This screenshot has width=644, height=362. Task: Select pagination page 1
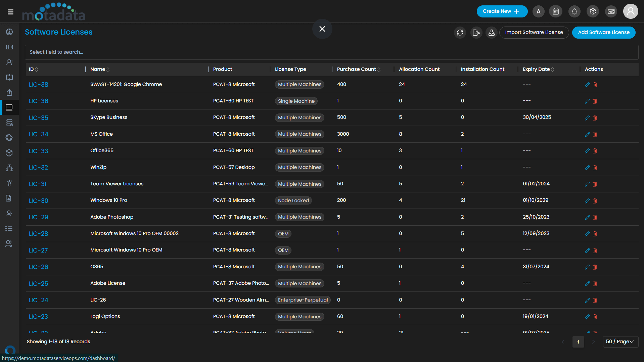(x=578, y=342)
